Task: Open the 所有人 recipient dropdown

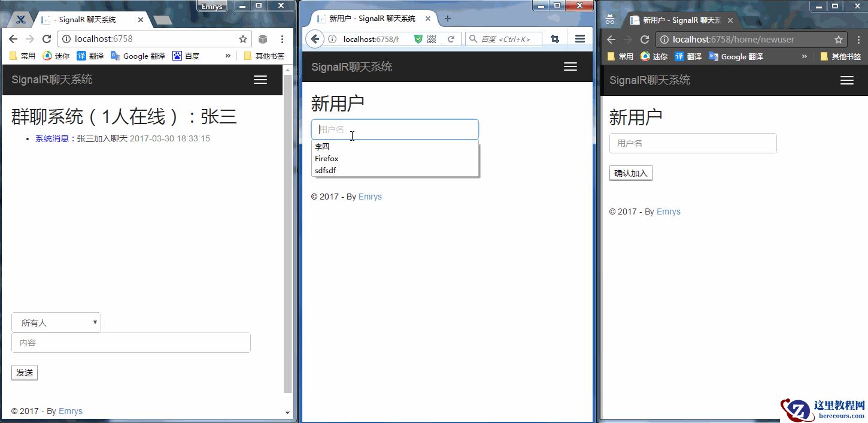Action: pyautogui.click(x=56, y=322)
